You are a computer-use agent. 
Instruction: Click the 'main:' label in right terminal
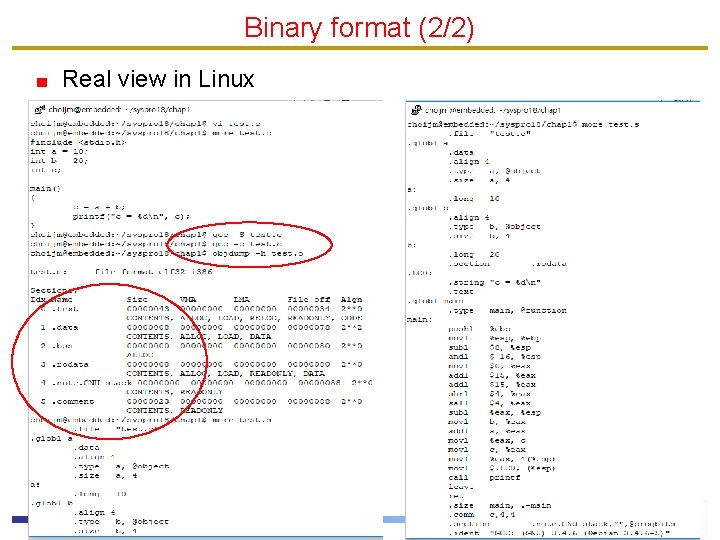420,320
